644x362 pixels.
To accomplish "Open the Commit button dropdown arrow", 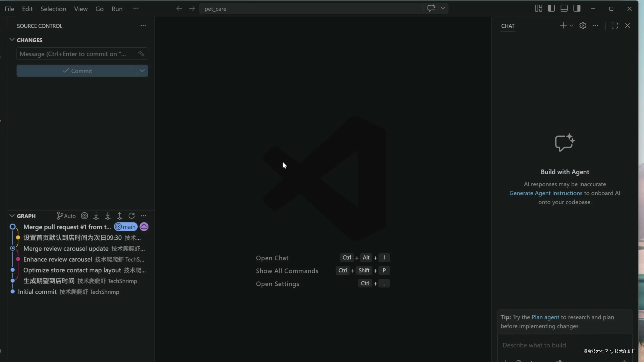I will click(x=142, y=71).
